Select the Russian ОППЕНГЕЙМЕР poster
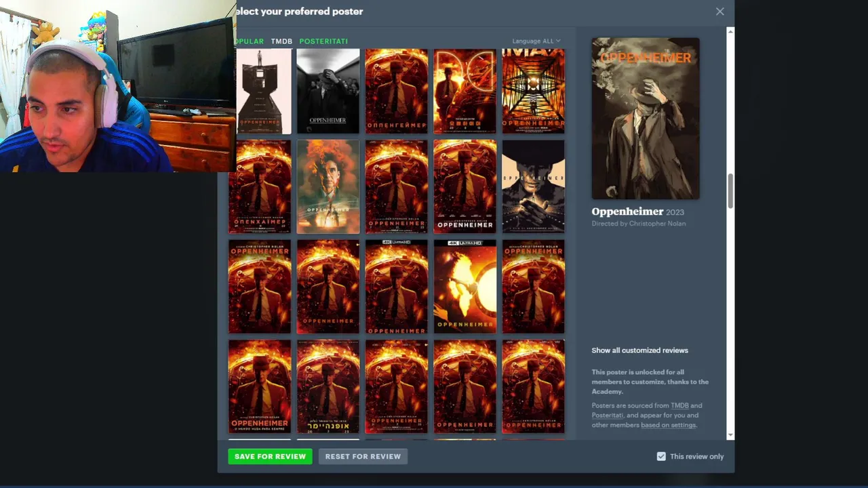868x488 pixels. pos(397,91)
